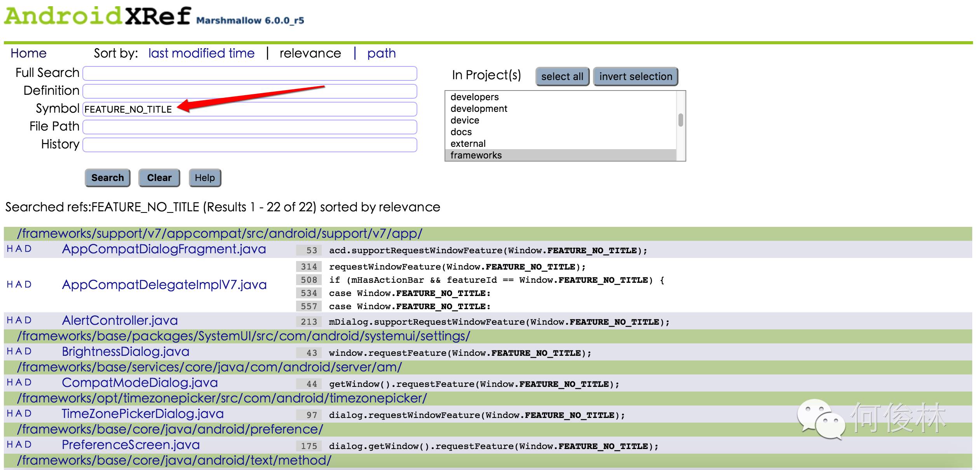980x470 pixels.
Task: Open the Home link
Action: (28, 53)
